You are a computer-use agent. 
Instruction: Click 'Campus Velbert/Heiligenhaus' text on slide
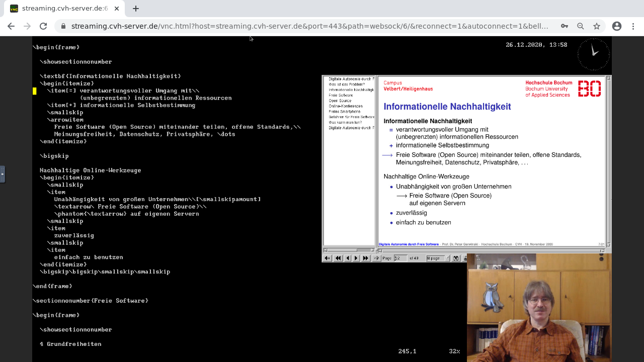click(408, 86)
